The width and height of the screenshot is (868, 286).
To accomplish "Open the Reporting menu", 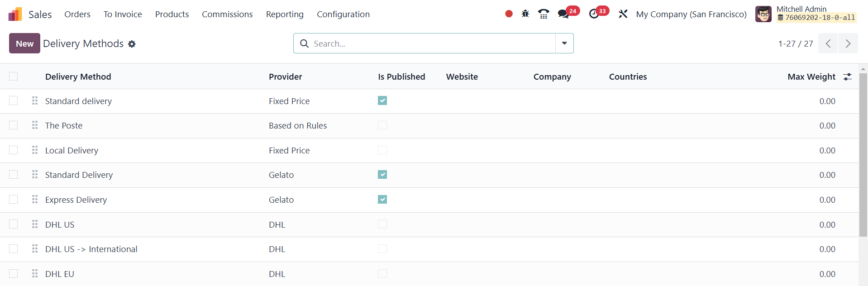I will pyautogui.click(x=285, y=14).
